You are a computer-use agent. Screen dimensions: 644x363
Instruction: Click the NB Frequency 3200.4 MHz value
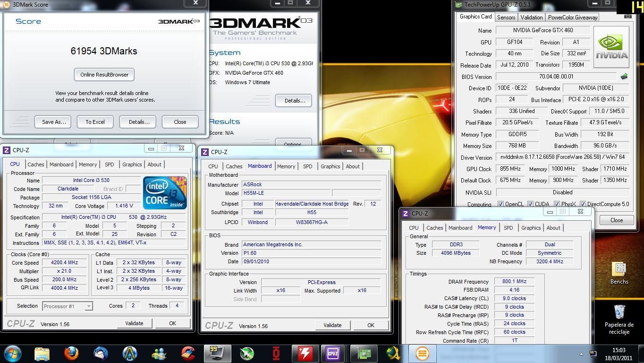(x=550, y=262)
